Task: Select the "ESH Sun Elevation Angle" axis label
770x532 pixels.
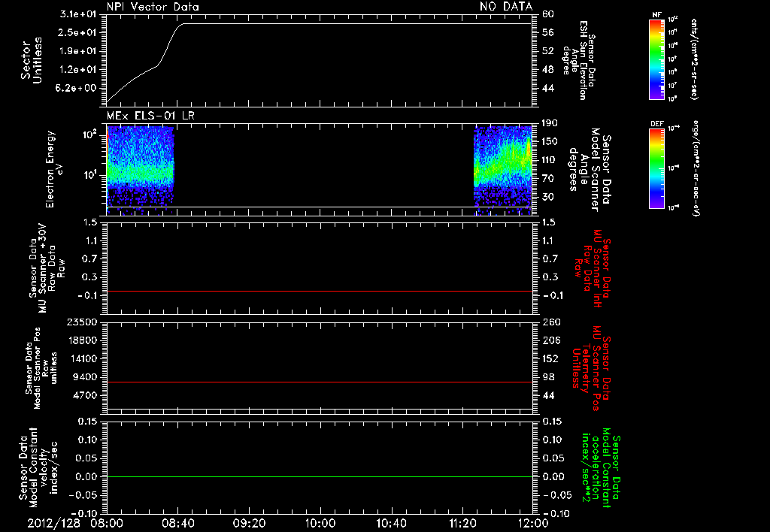Action: (578, 60)
